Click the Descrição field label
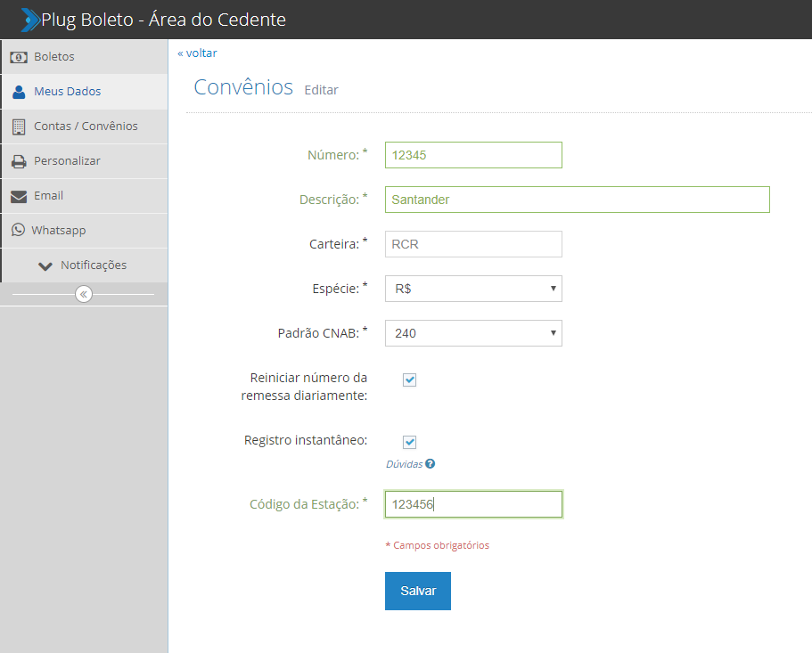The image size is (812, 653). click(x=333, y=200)
